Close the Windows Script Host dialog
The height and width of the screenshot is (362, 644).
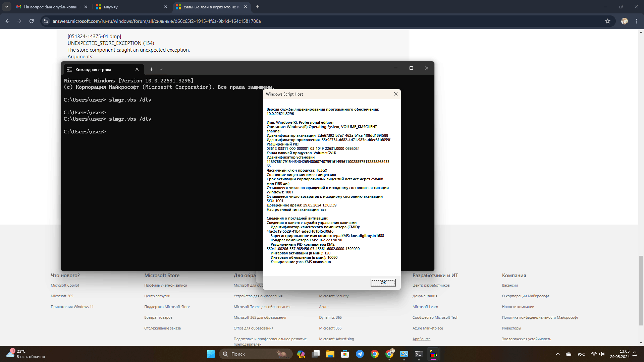point(396,94)
